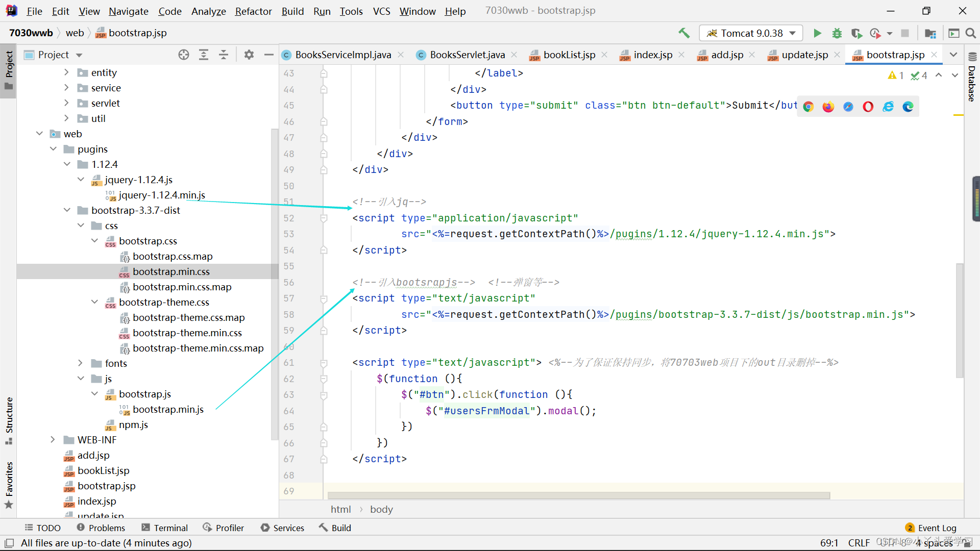The image size is (980, 551).
Task: Close the index.jsp editor tab
Action: 681,55
